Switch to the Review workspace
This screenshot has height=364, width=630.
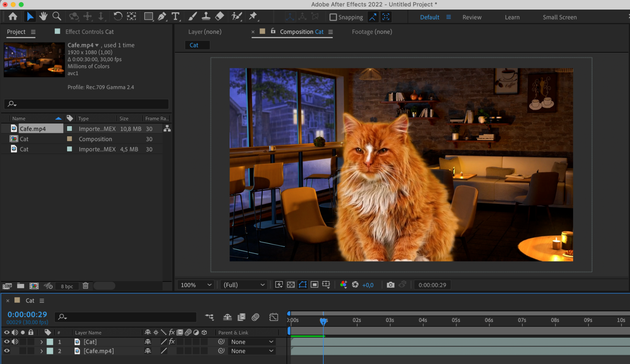pyautogui.click(x=471, y=17)
